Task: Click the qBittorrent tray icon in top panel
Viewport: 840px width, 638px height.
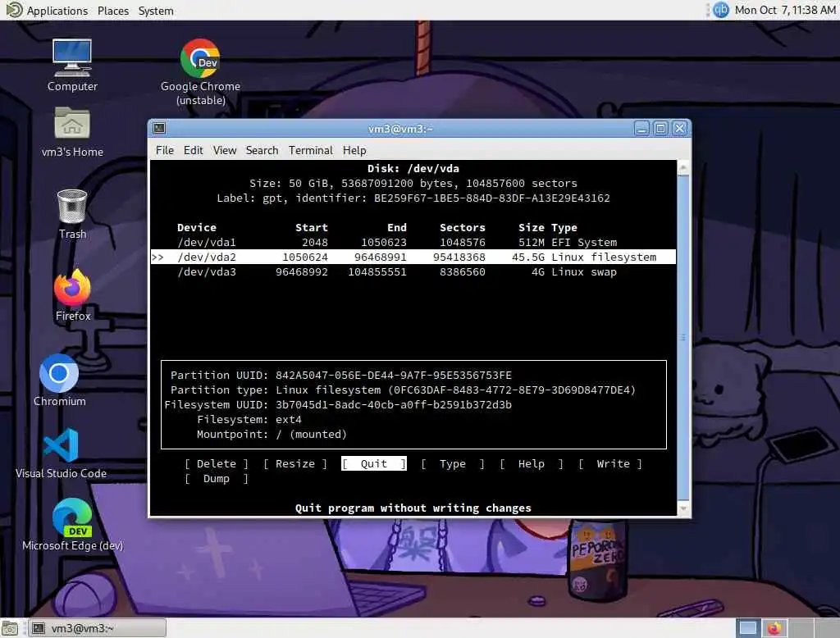Action: pyautogui.click(x=721, y=10)
